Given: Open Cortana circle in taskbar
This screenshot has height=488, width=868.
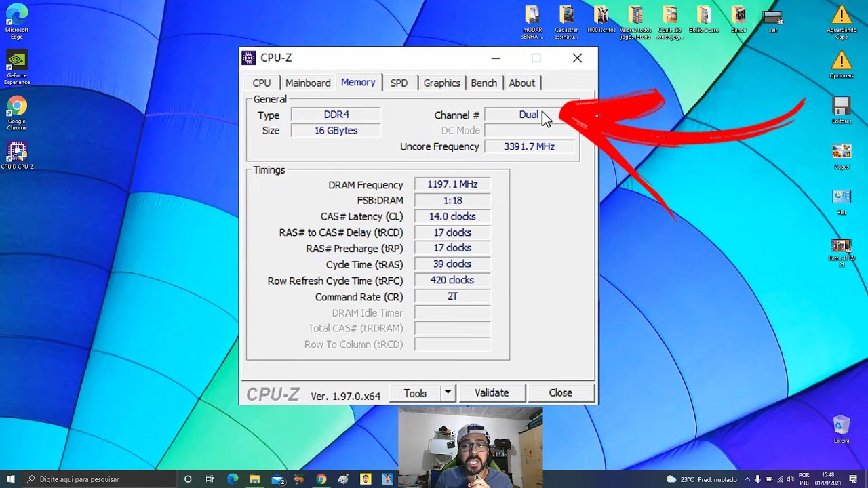Looking at the screenshot, I should click(x=188, y=479).
